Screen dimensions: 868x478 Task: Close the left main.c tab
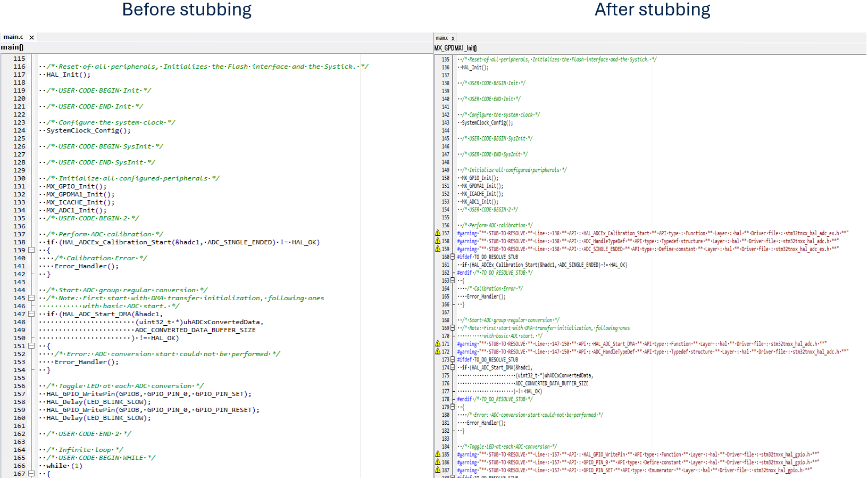32,37
